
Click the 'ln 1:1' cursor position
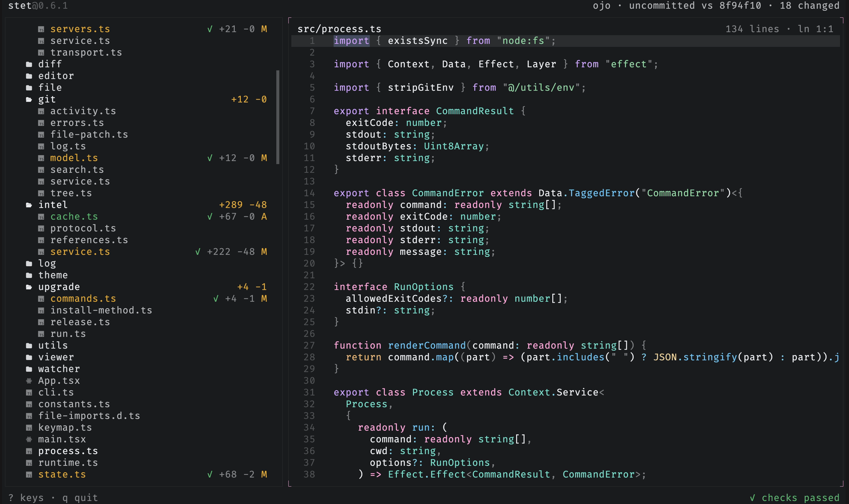click(816, 29)
